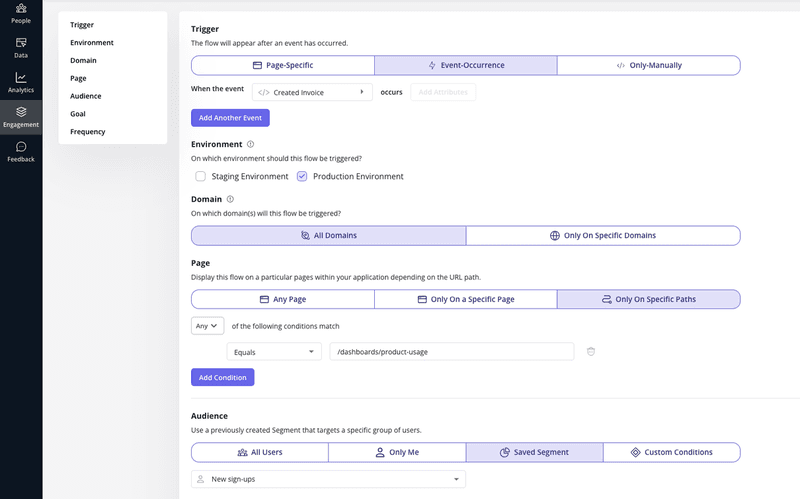Image resolution: width=800 pixels, height=499 pixels.
Task: Select the Event-Occurrence trigger option
Action: (466, 65)
